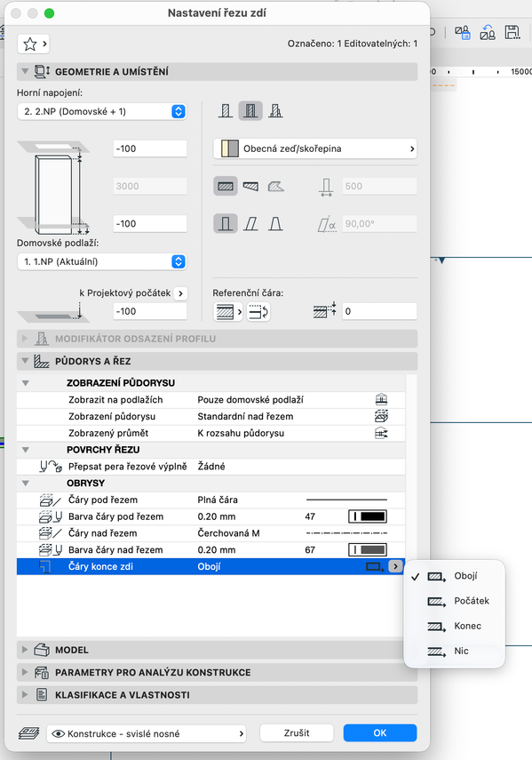Viewport: 532px width, 760px height.
Task: Select the double slanted wall icon
Action: [276, 223]
